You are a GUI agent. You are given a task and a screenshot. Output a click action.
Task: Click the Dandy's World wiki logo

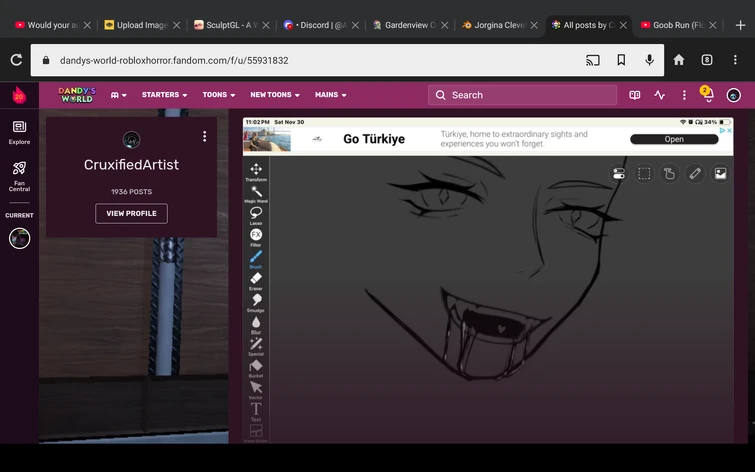click(76, 95)
